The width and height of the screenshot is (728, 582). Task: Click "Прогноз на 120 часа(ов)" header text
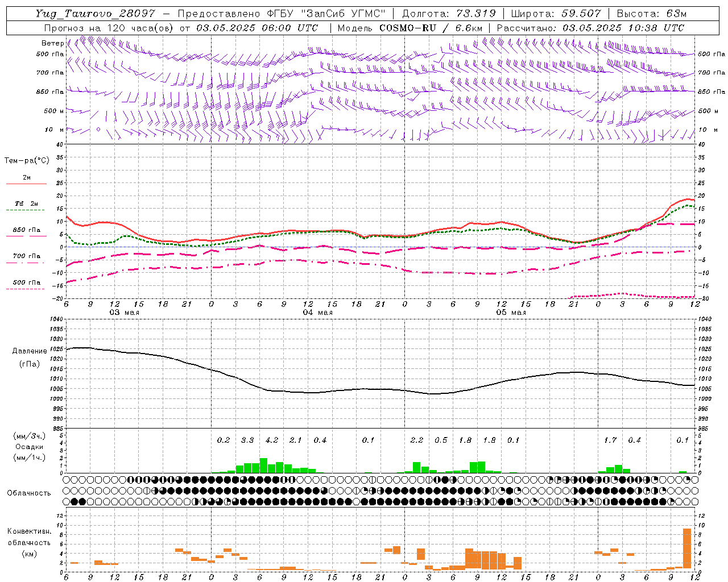click(x=109, y=28)
